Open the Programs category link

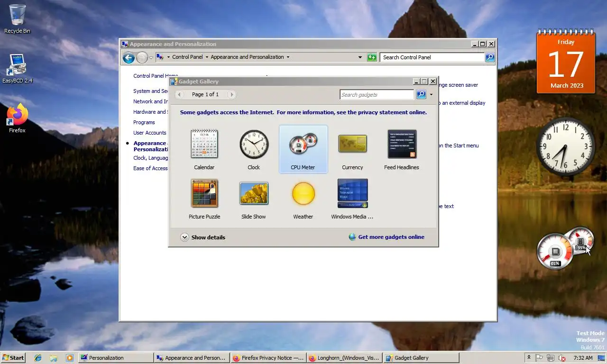(144, 122)
